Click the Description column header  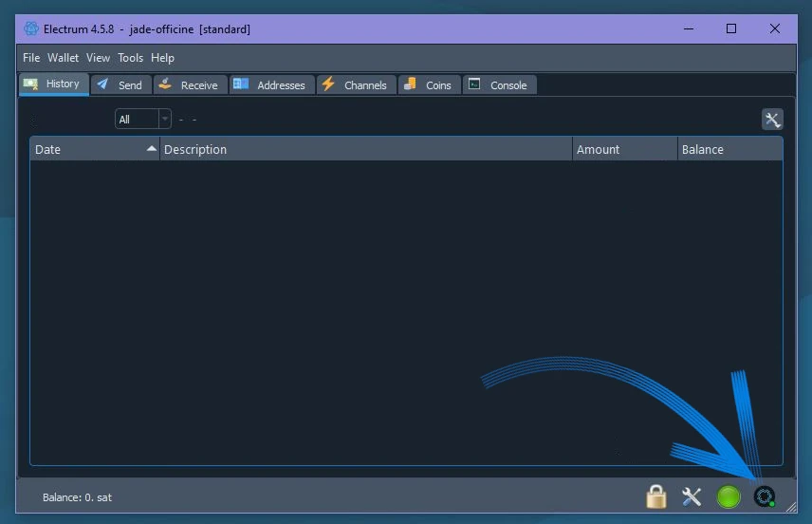pos(365,149)
